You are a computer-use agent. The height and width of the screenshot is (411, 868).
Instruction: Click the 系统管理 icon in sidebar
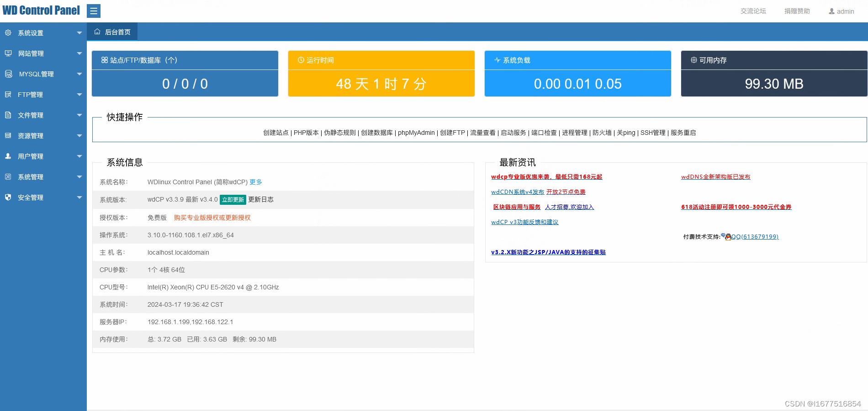click(8, 177)
